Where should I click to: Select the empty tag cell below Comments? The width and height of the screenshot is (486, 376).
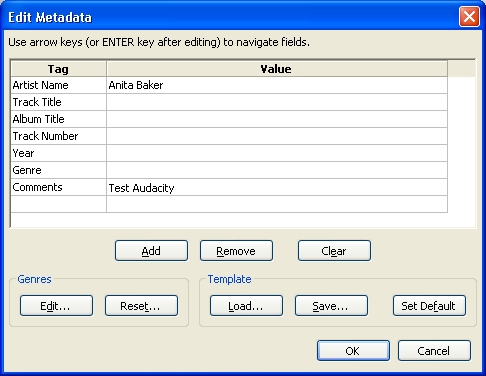click(59, 204)
